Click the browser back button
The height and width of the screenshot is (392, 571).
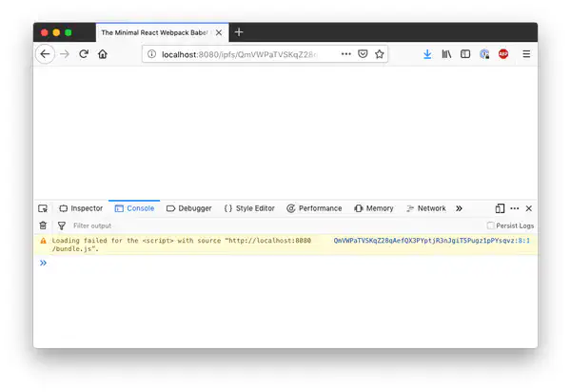(45, 54)
